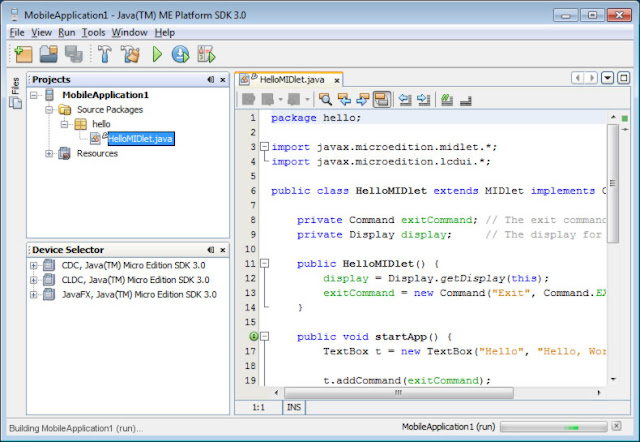Viewport: 640px width, 442px height.
Task: Fold the import statements block
Action: [x=264, y=146]
